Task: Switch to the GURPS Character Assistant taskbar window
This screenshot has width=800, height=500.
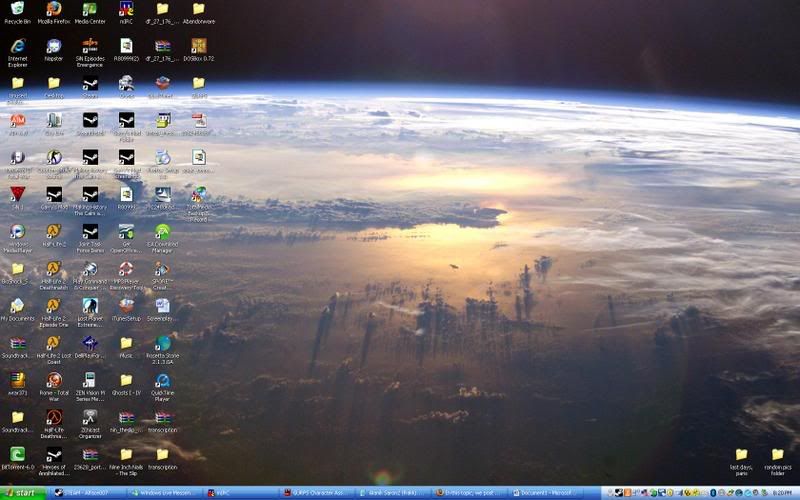Action: pos(320,493)
